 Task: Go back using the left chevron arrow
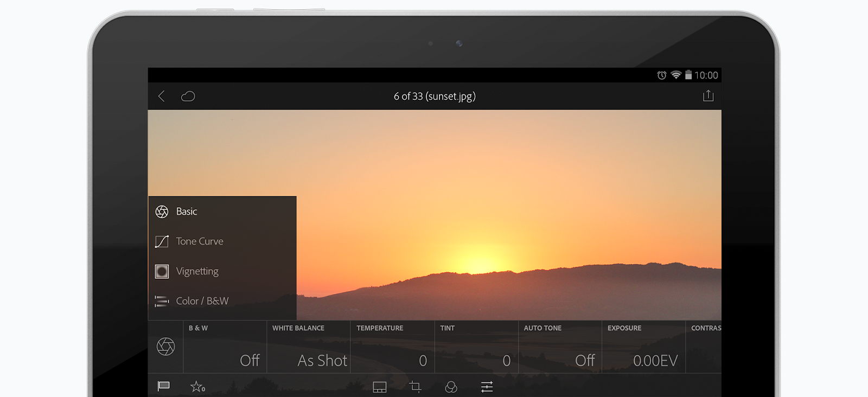(x=161, y=97)
